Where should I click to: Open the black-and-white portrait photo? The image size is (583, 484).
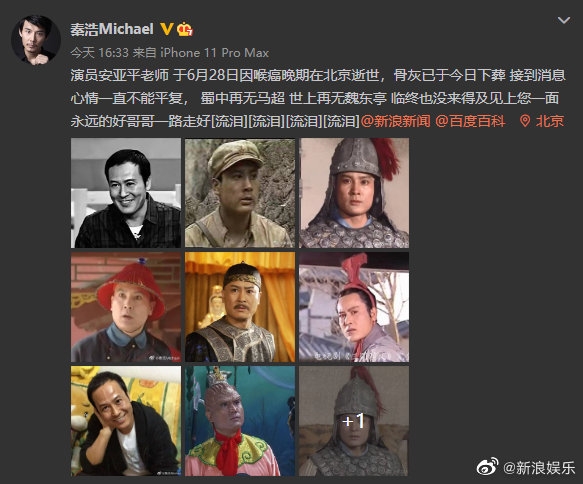point(126,193)
